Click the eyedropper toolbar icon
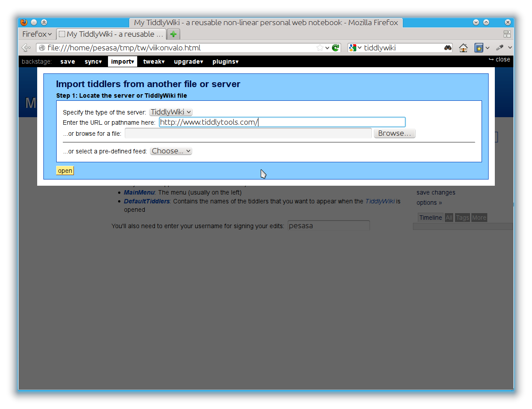 [x=500, y=48]
